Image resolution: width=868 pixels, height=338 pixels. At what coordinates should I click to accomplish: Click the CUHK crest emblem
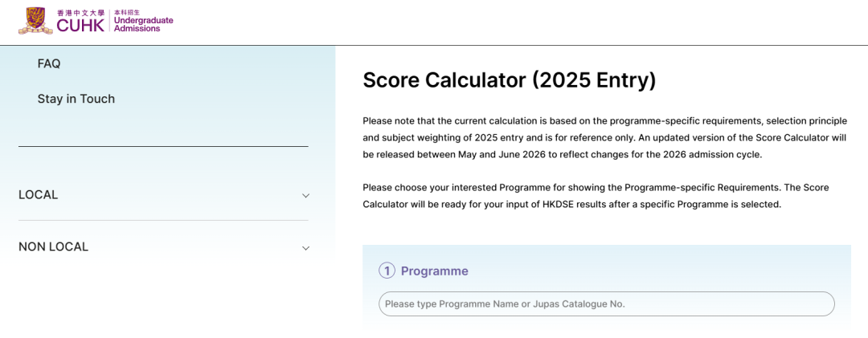[35, 20]
